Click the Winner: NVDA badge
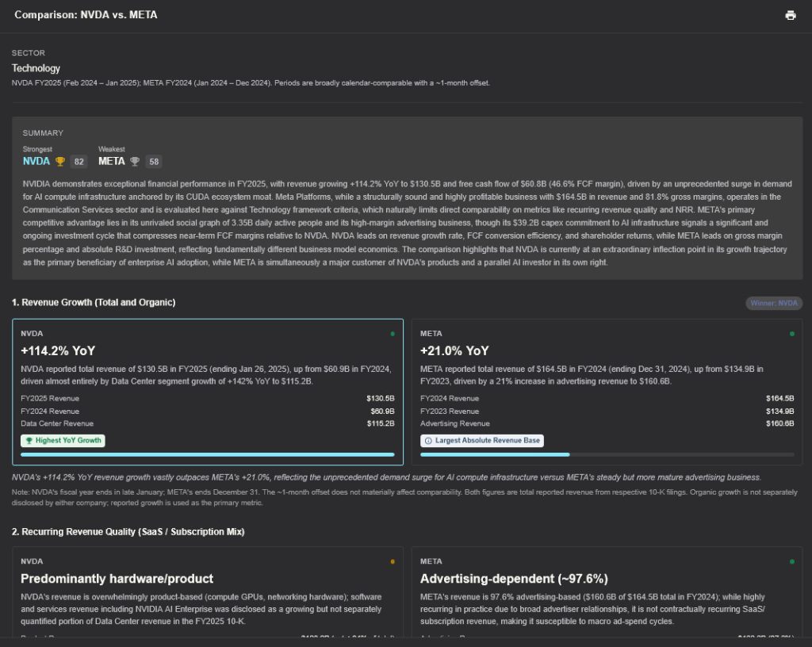The height and width of the screenshot is (647, 812). click(774, 303)
